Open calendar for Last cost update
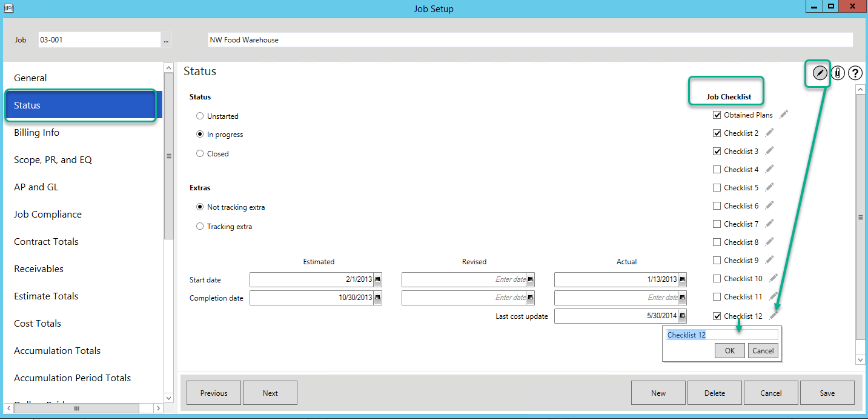Viewport: 868px width, 420px height. click(x=682, y=316)
